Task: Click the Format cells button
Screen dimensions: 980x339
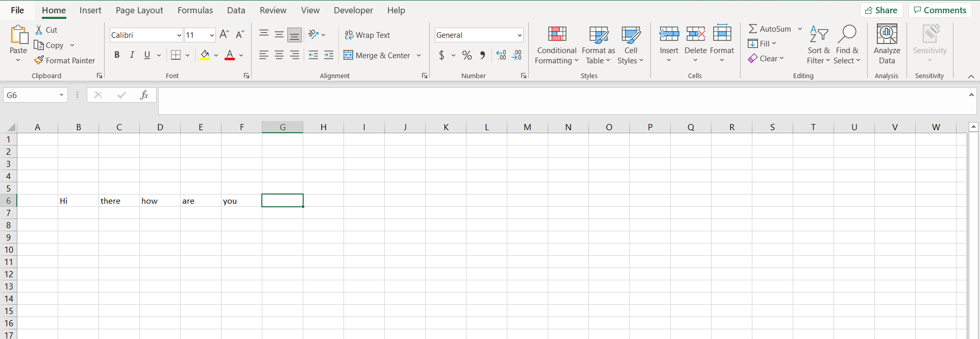Action: pyautogui.click(x=722, y=44)
